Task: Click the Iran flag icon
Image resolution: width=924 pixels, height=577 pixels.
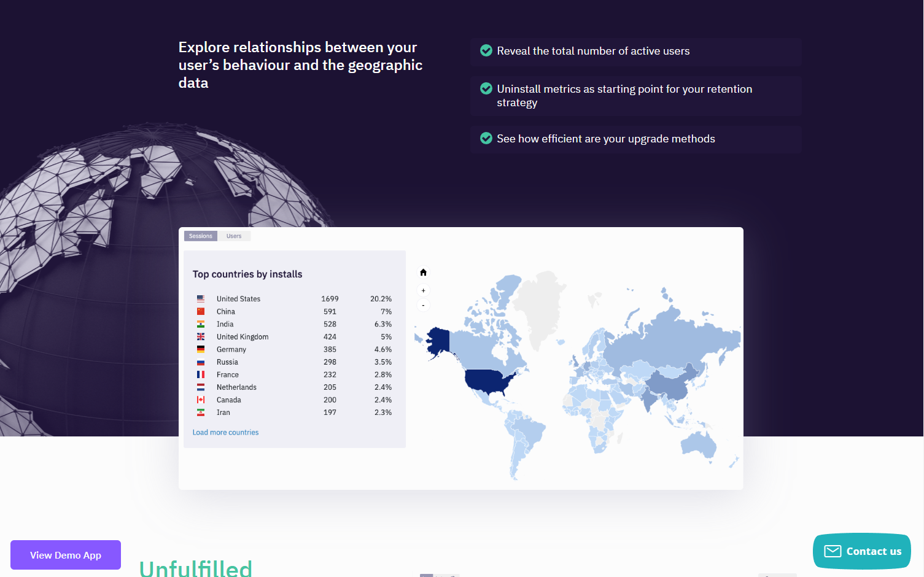Action: 201,412
